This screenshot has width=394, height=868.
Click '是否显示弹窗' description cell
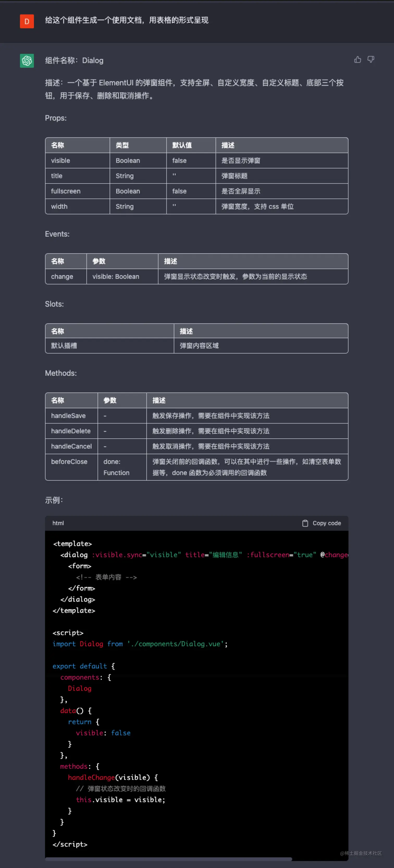pyautogui.click(x=282, y=161)
